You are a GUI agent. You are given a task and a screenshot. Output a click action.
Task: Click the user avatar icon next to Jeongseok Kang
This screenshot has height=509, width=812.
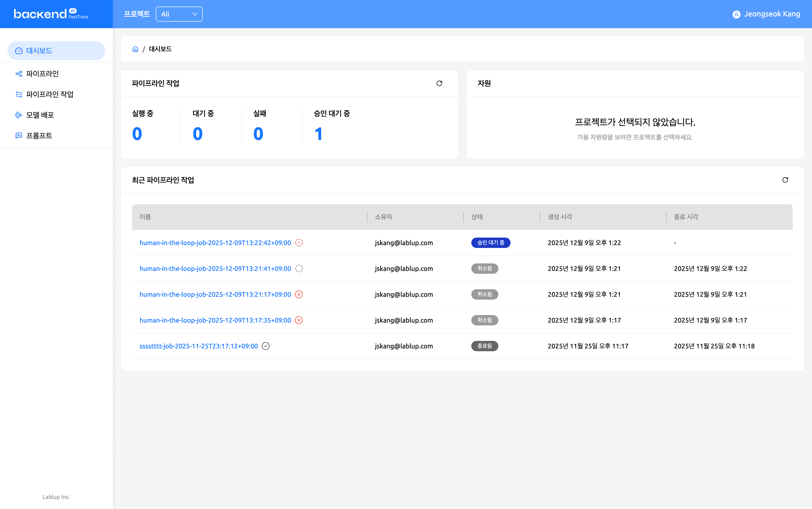736,14
